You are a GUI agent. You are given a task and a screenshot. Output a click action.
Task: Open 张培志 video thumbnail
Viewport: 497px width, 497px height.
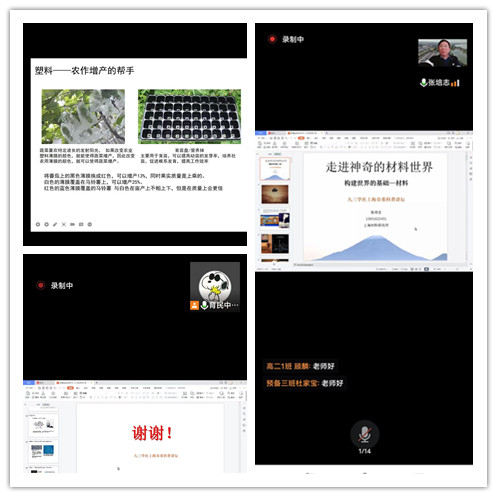pos(442,53)
